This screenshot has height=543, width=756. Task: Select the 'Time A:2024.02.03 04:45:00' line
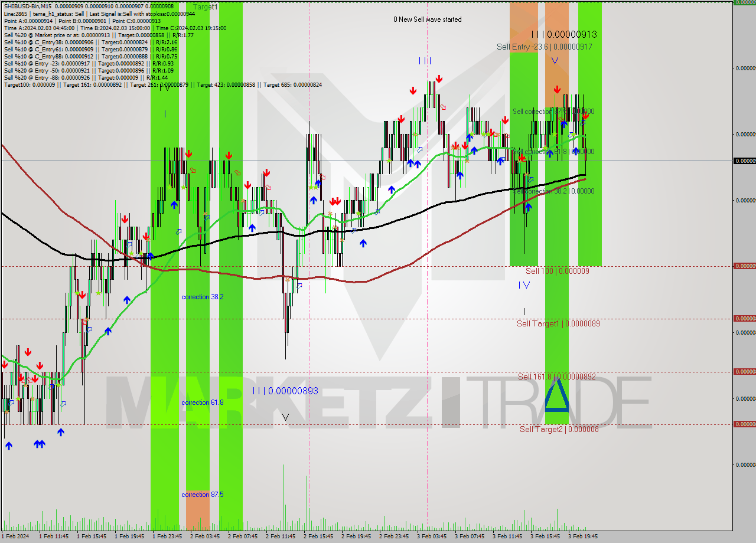tap(115, 28)
